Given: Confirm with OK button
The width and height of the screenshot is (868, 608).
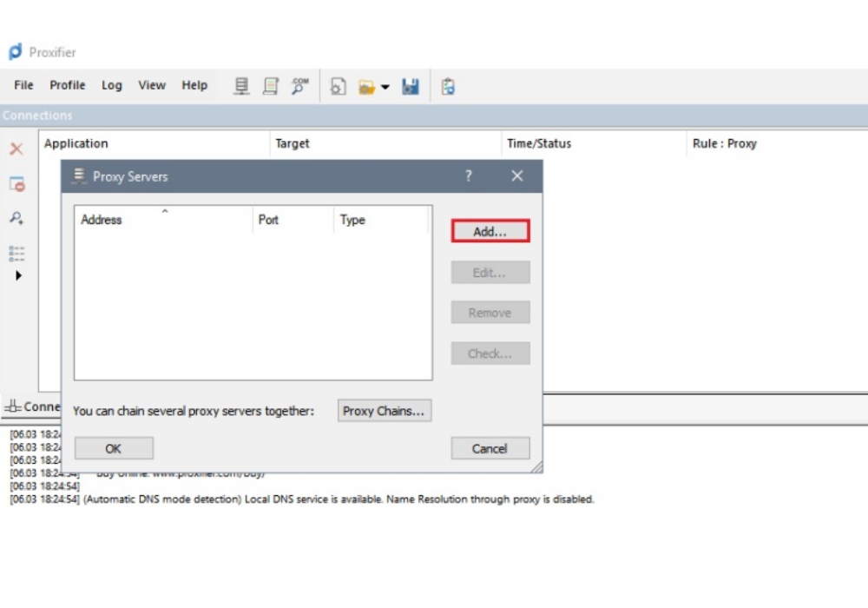Looking at the screenshot, I should (x=114, y=448).
